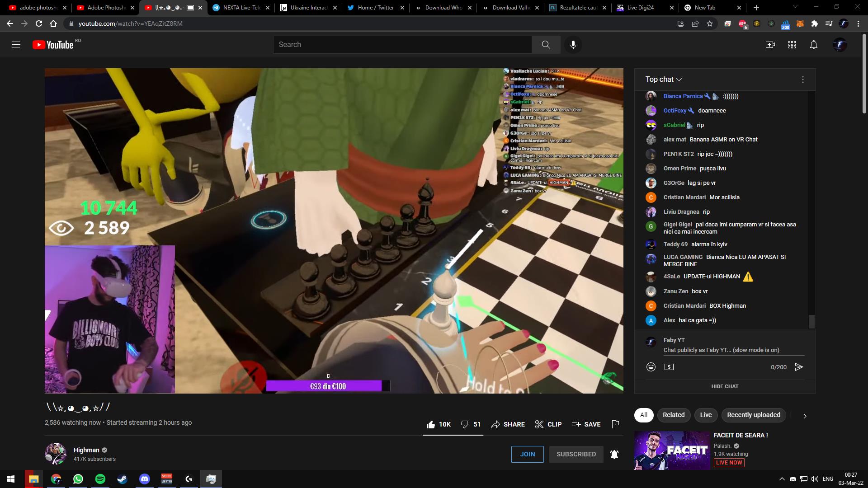Report video with the flag icon
Image resolution: width=868 pixels, height=488 pixels.
pyautogui.click(x=615, y=424)
